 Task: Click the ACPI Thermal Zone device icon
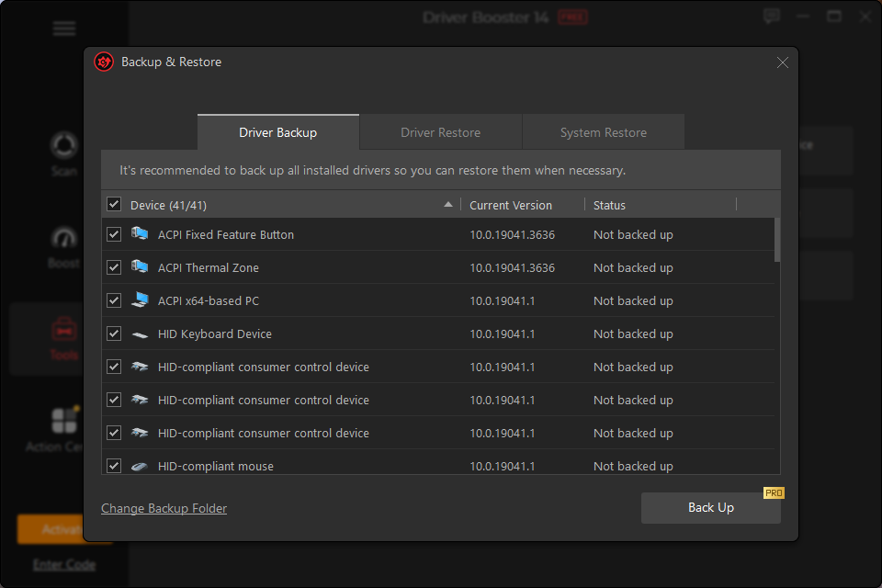[140, 266]
